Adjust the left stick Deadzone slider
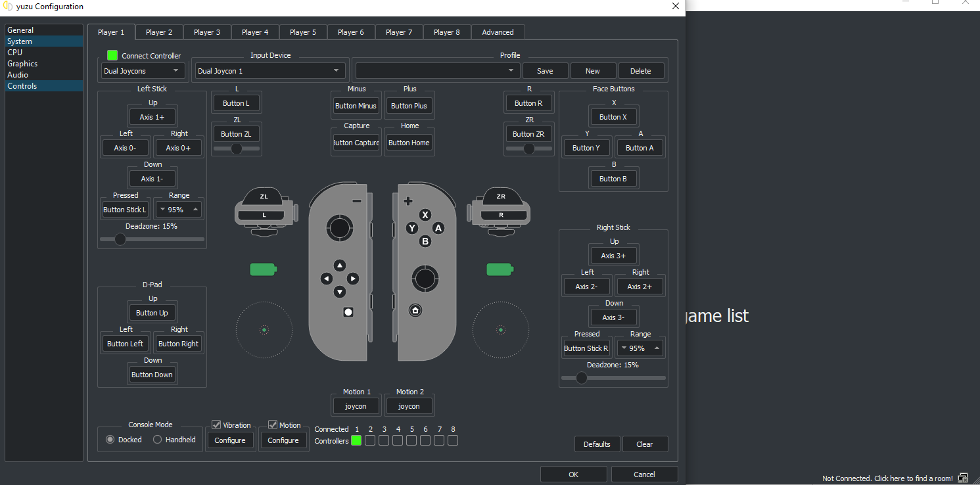The image size is (980, 485). click(120, 239)
